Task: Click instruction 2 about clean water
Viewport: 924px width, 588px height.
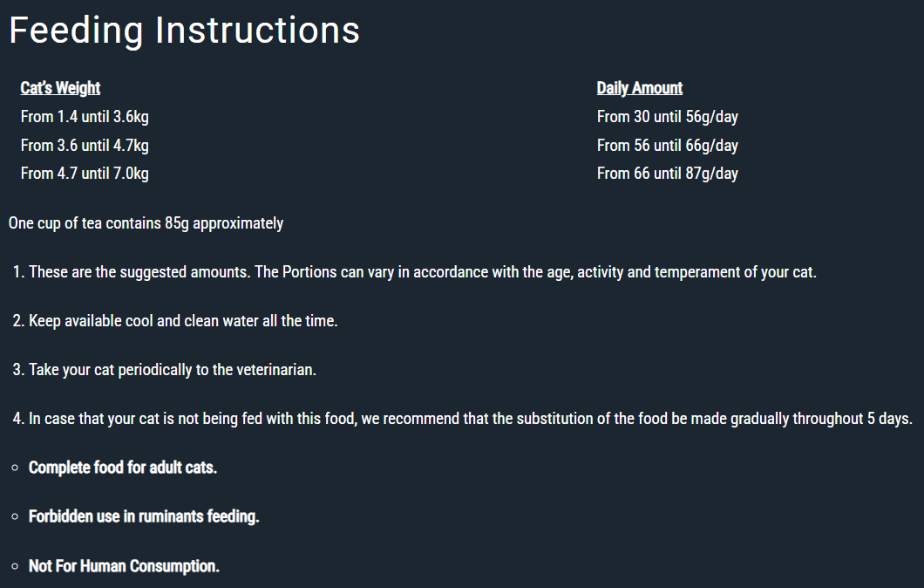Action: (175, 321)
